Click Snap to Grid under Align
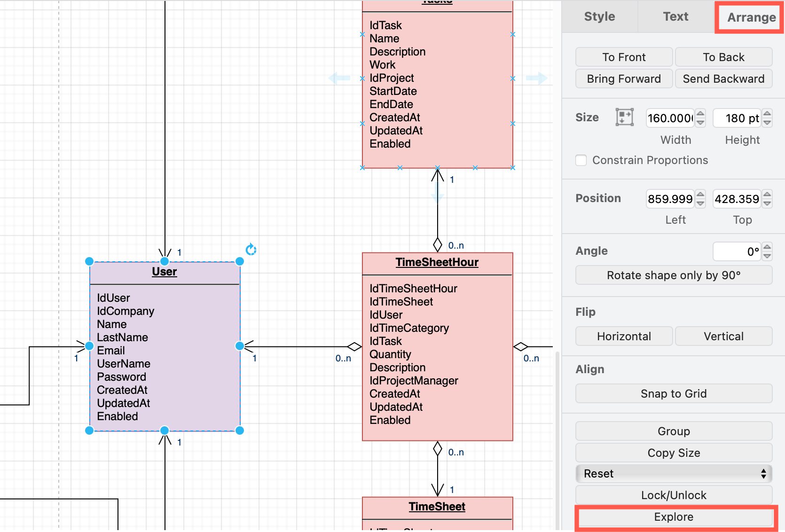785x532 pixels. point(674,393)
